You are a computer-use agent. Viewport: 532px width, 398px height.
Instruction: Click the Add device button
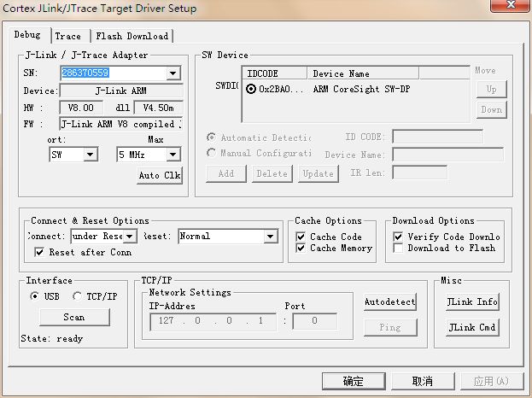pos(226,173)
